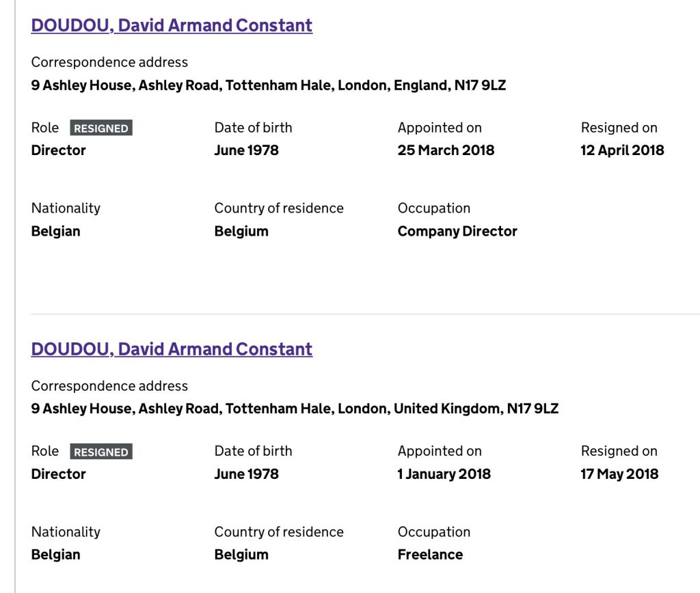Open the DOUDOU link above the England address
This screenshot has width=700, height=593.
[172, 25]
